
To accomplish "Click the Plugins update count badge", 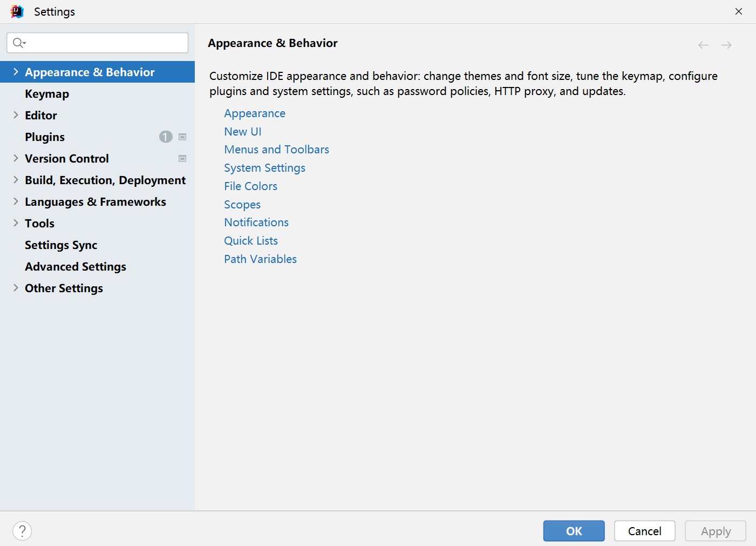I will pos(166,137).
